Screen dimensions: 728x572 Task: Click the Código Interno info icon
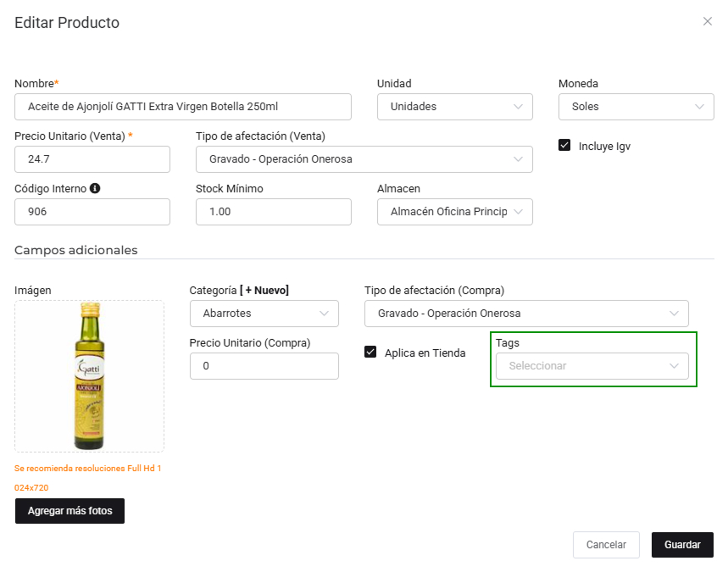95,188
